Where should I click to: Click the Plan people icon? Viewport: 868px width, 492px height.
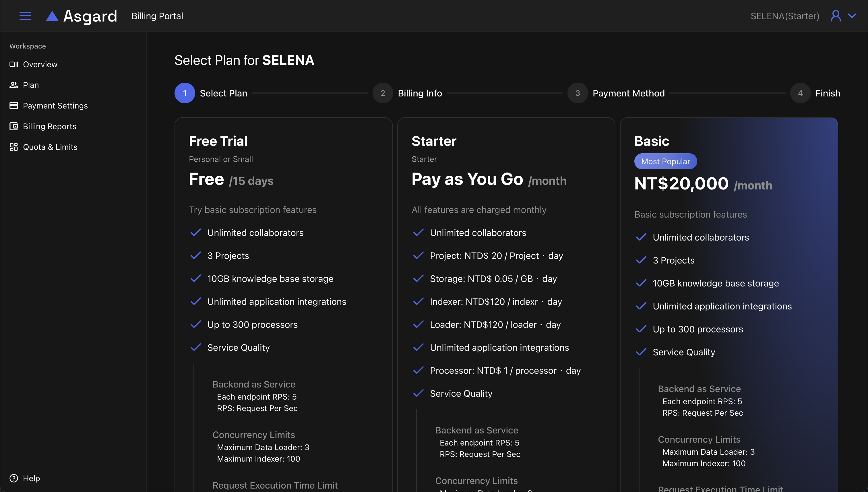pos(14,85)
